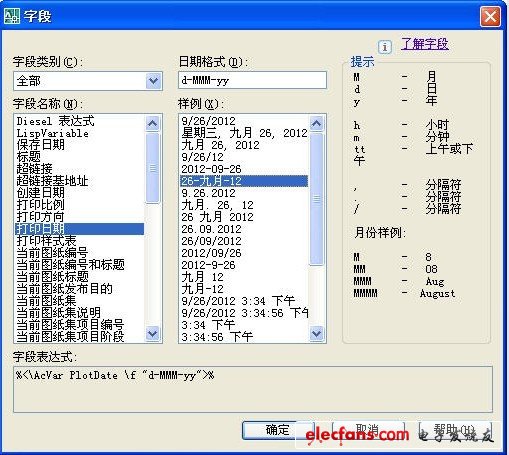Choose the 26/09/2012 date sample
The width and height of the screenshot is (509, 455).
211,241
